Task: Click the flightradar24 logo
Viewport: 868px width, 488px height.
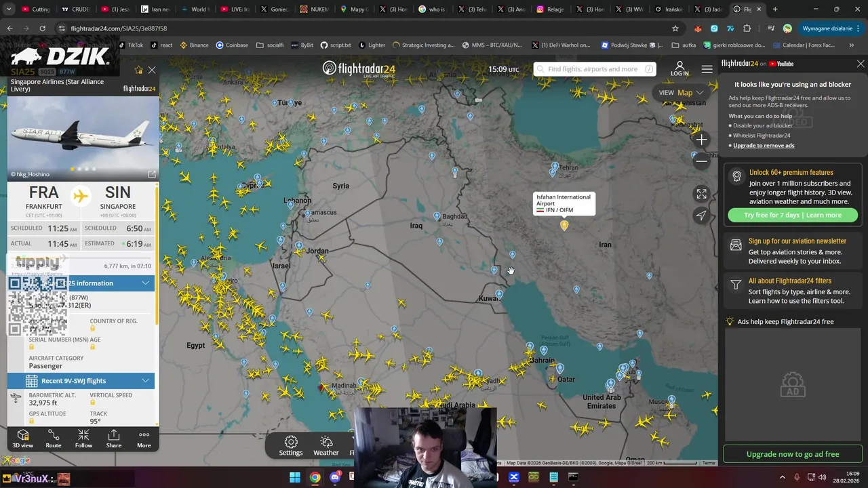Action: coord(359,68)
